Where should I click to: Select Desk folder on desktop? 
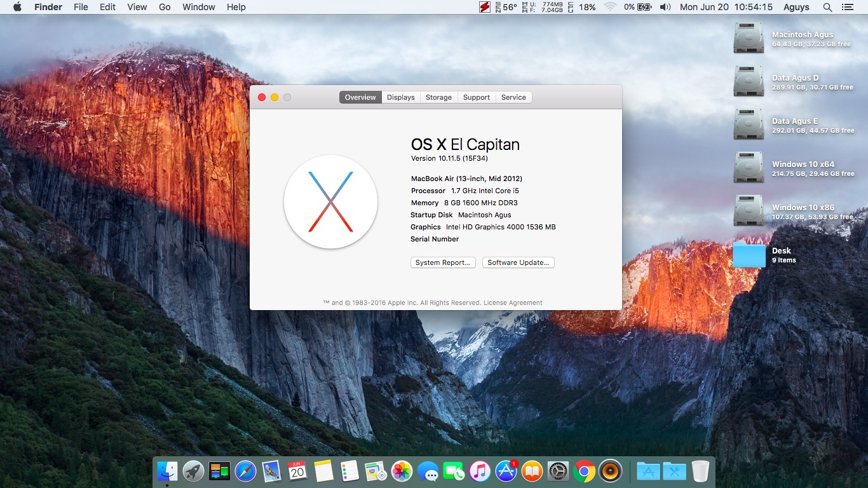coord(749,254)
